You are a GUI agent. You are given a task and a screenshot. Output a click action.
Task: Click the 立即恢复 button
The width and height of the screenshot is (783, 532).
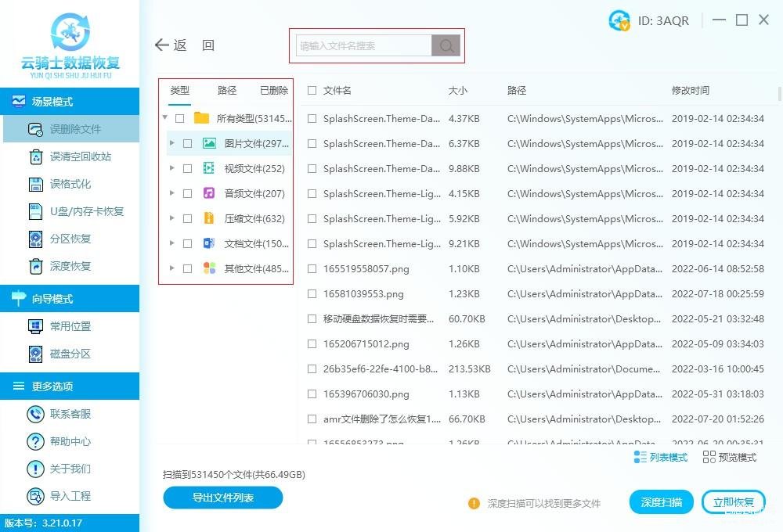[x=734, y=502]
